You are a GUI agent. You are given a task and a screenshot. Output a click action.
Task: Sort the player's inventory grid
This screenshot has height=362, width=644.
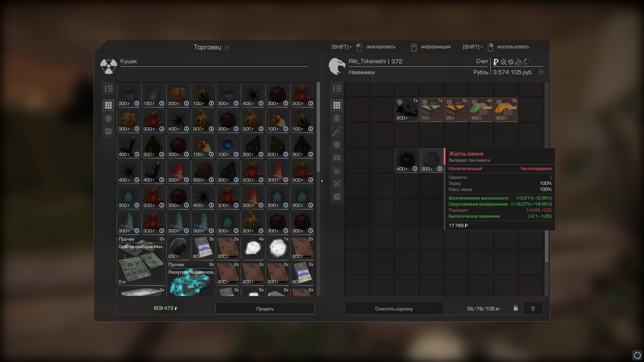click(x=337, y=88)
